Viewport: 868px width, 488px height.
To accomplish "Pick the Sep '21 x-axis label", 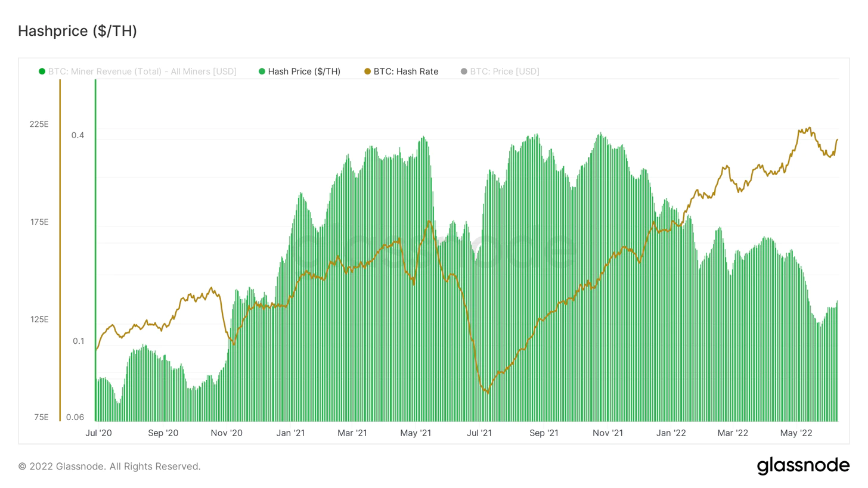I will point(544,432).
